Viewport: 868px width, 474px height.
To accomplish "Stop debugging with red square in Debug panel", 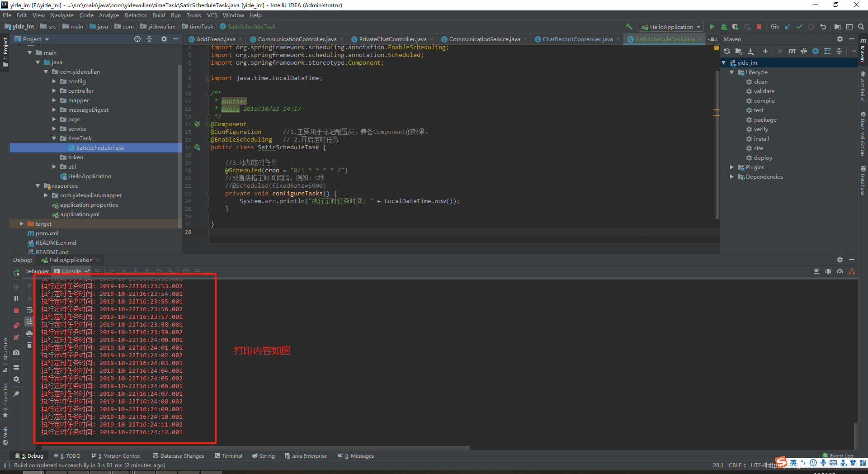I will pyautogui.click(x=16, y=311).
